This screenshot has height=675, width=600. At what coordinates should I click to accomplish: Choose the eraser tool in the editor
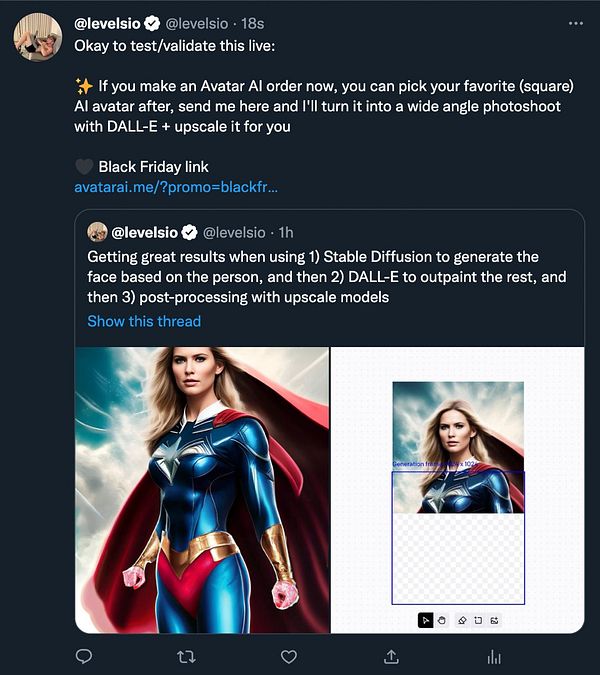[x=462, y=620]
